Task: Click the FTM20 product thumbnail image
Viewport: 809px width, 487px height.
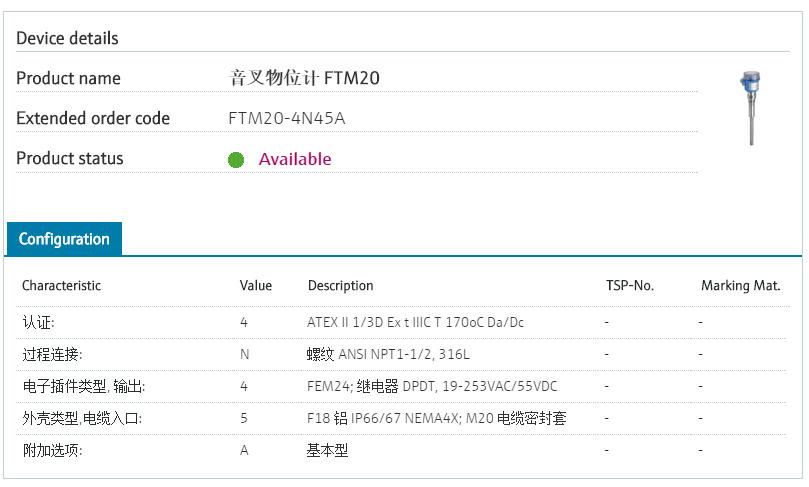Action: pyautogui.click(x=750, y=108)
